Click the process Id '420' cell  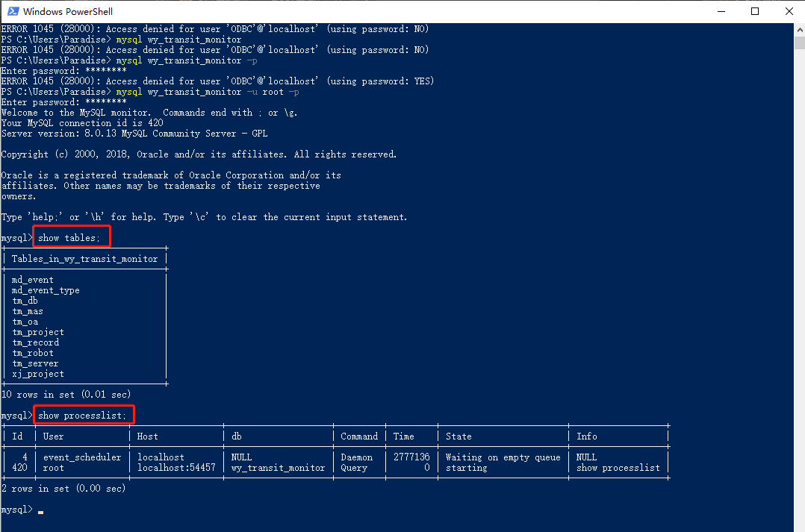pyautogui.click(x=19, y=468)
